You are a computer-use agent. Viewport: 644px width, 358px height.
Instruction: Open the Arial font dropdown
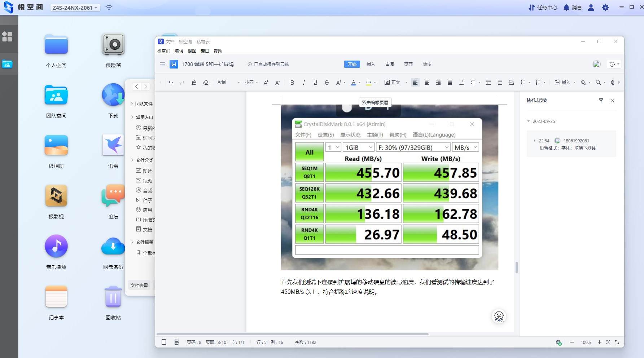229,83
